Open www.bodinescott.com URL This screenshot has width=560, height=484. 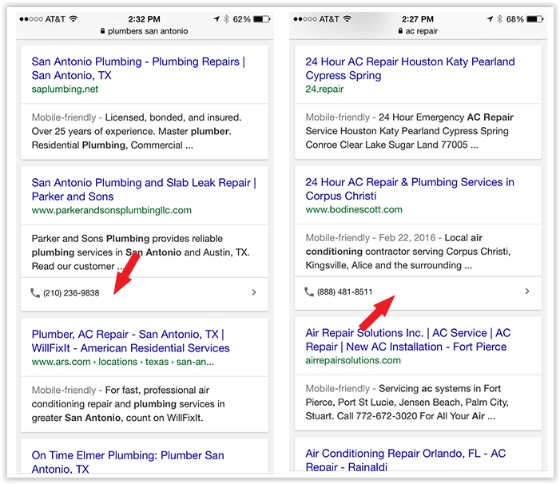pyautogui.click(x=354, y=210)
